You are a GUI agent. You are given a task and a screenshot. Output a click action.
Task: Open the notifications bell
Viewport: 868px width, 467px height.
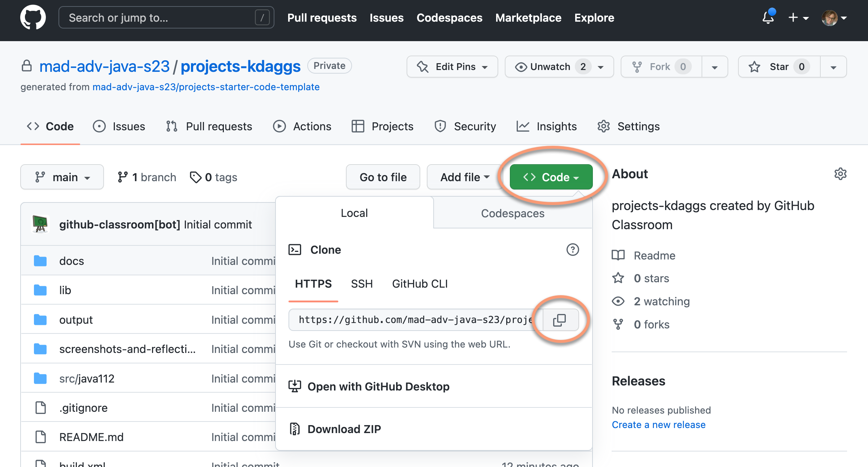768,17
